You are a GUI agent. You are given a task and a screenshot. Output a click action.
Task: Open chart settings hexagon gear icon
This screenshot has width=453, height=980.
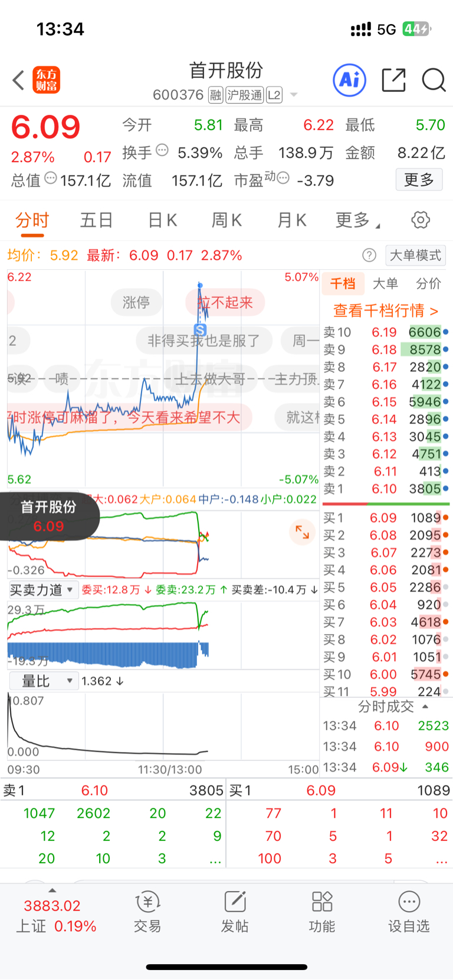(x=421, y=220)
